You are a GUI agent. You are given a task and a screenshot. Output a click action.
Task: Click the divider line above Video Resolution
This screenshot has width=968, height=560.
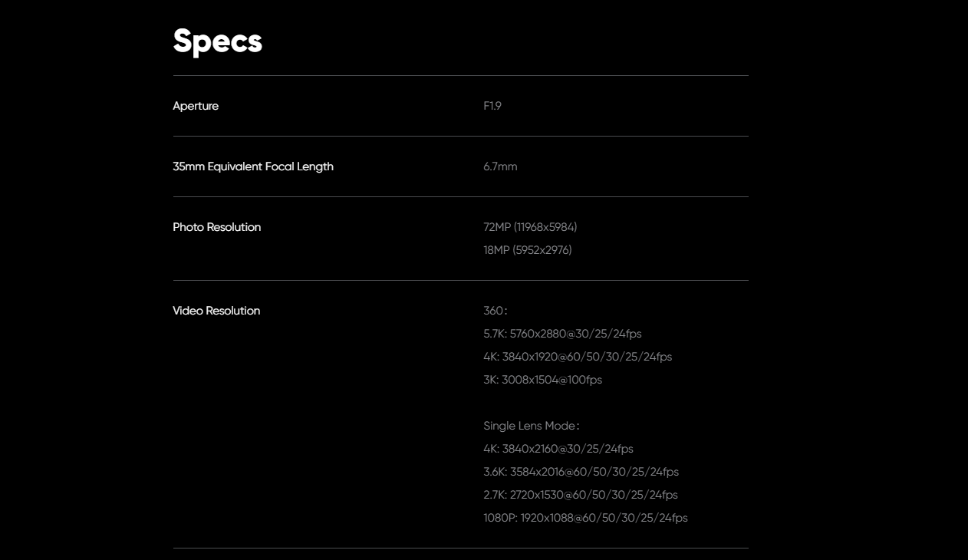(460, 280)
